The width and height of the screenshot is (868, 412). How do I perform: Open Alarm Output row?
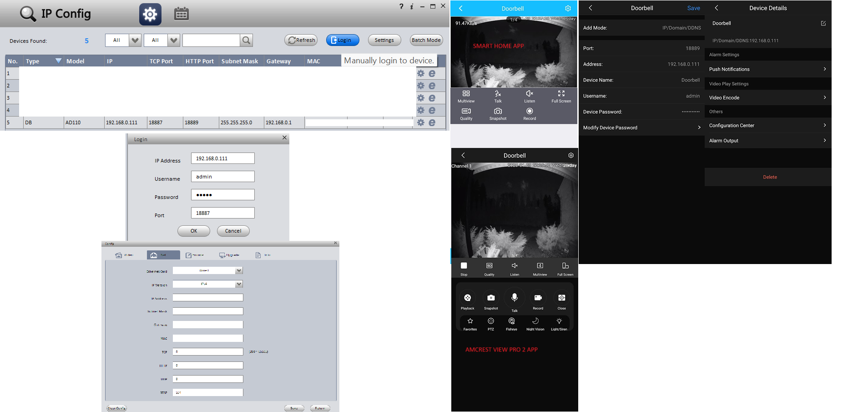(768, 140)
